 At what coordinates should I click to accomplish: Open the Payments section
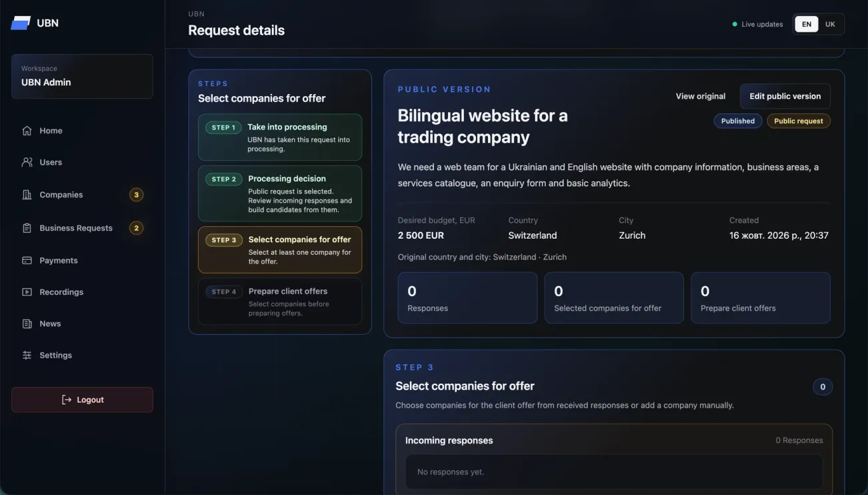point(82,260)
